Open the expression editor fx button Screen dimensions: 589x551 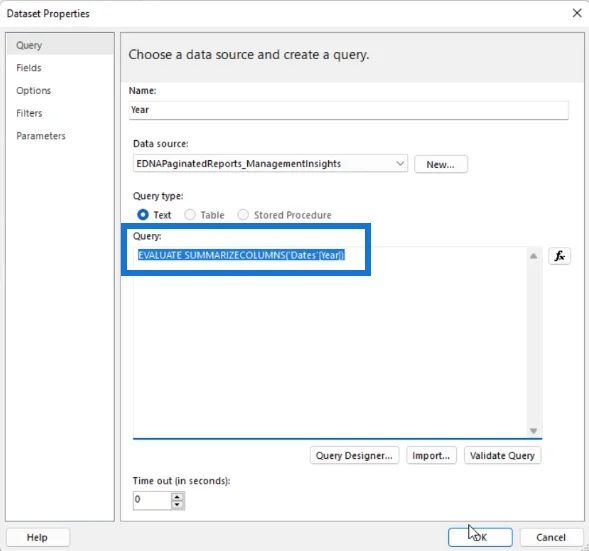point(559,256)
